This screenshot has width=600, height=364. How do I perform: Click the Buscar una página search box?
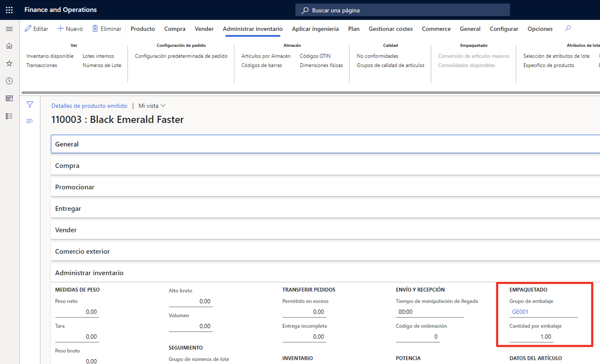tap(402, 10)
